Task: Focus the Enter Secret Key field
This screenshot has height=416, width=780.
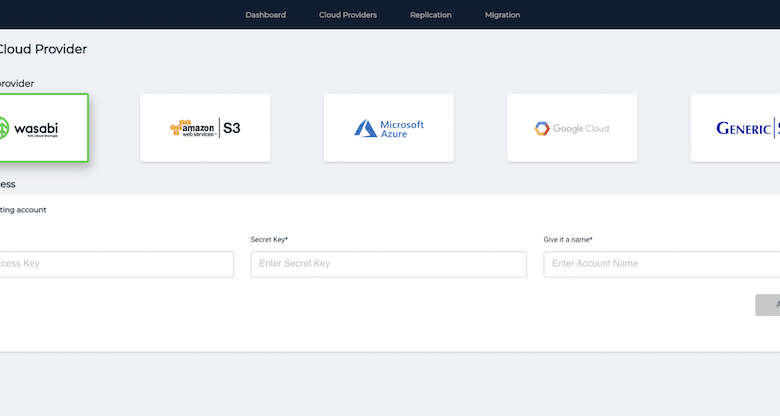Action: click(x=389, y=264)
